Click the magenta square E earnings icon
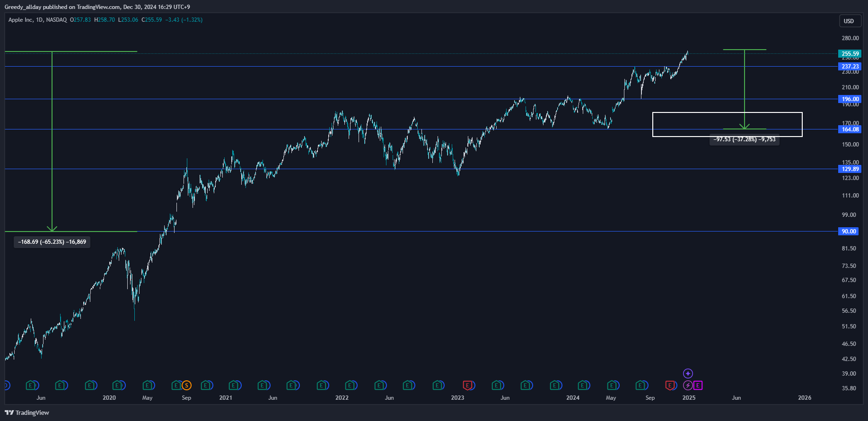This screenshot has width=868, height=421. [x=698, y=386]
